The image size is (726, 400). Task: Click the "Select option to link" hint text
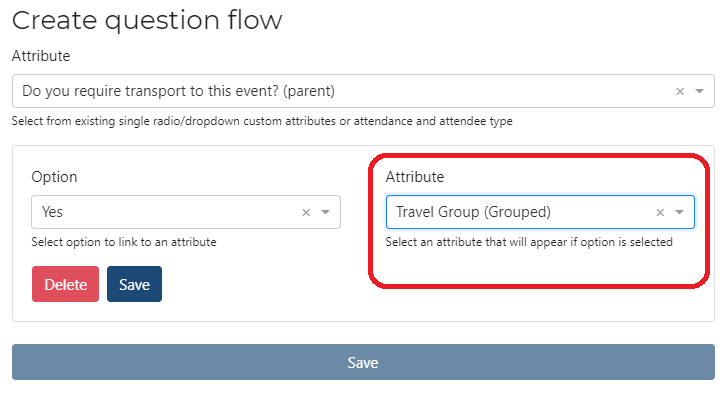pos(124,241)
